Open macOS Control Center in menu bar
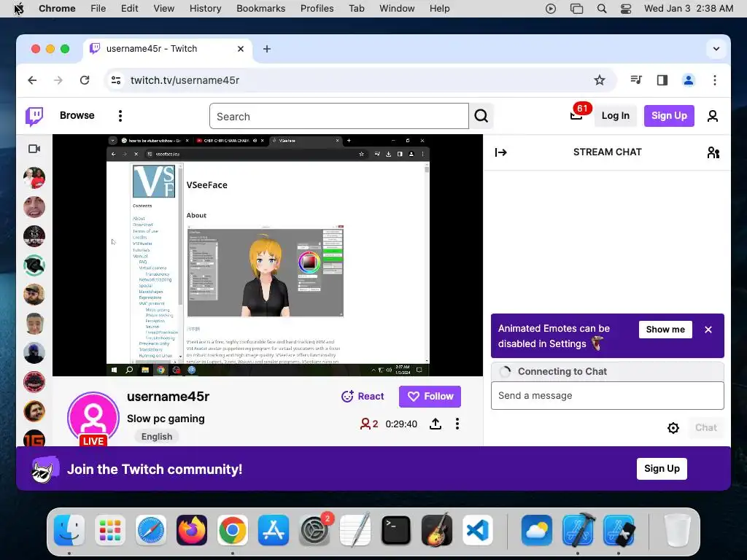 pyautogui.click(x=625, y=9)
